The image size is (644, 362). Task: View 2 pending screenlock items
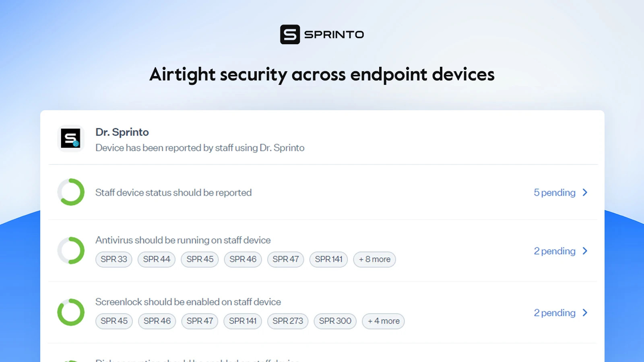554,313
